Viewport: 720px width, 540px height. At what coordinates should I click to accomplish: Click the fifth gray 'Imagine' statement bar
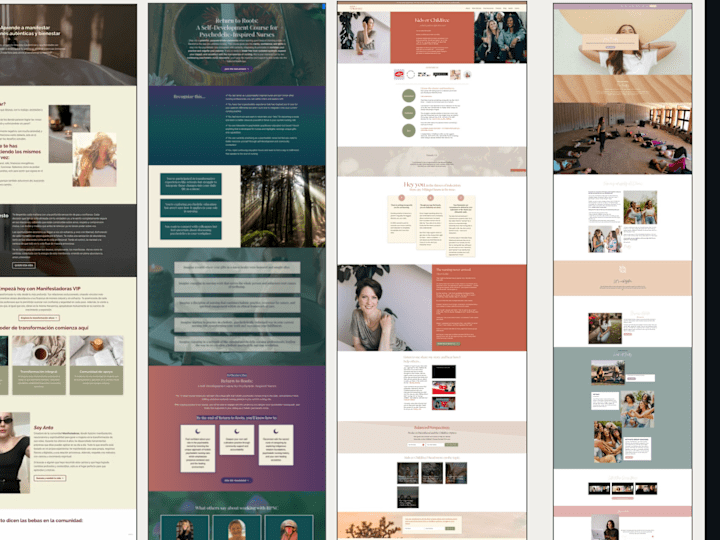[237, 343]
